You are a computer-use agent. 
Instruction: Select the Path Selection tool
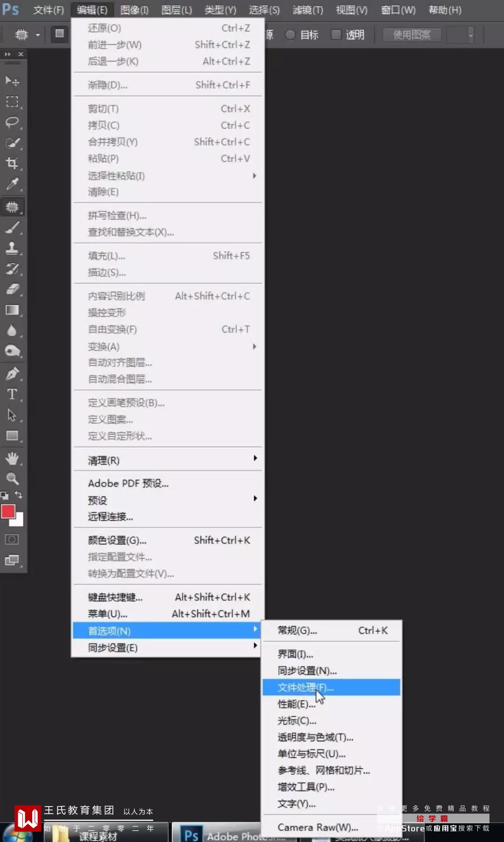[x=12, y=415]
